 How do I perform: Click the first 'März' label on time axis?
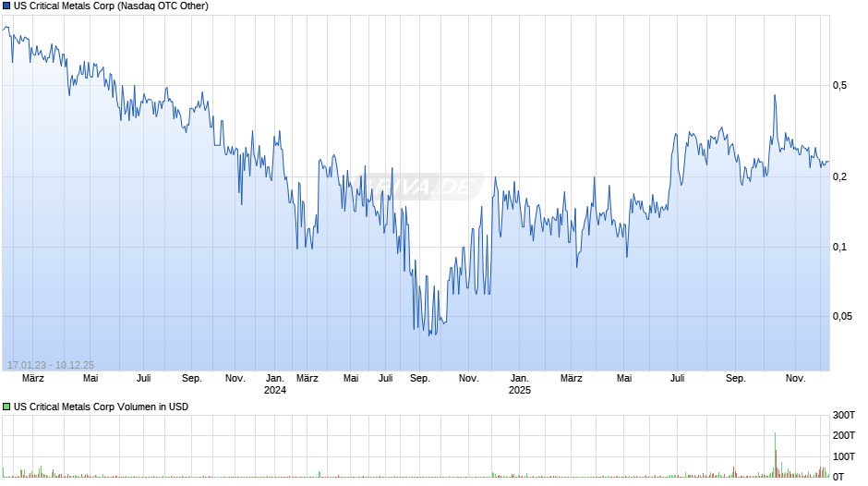pyautogui.click(x=33, y=379)
